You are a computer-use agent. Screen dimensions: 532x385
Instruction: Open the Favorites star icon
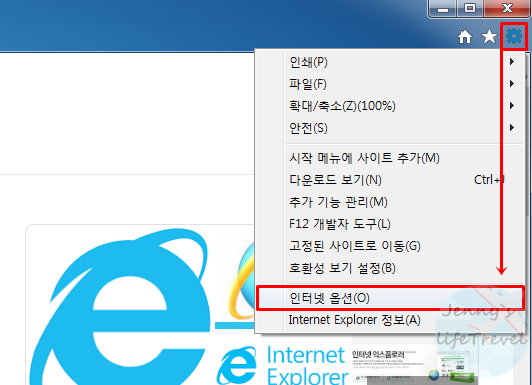click(x=489, y=36)
